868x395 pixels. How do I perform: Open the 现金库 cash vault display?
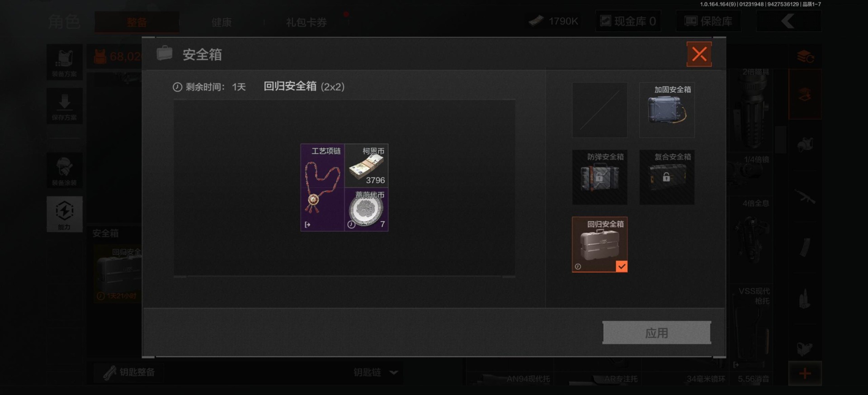click(x=628, y=21)
